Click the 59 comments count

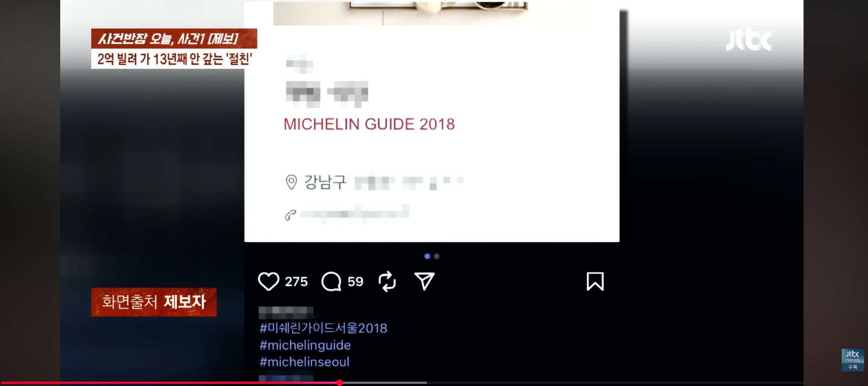[355, 282]
